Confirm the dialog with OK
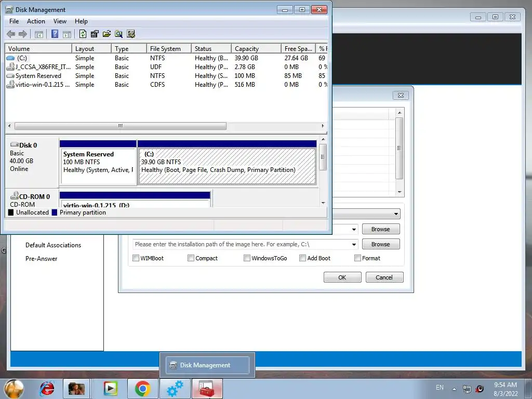532x399 pixels. pos(342,277)
